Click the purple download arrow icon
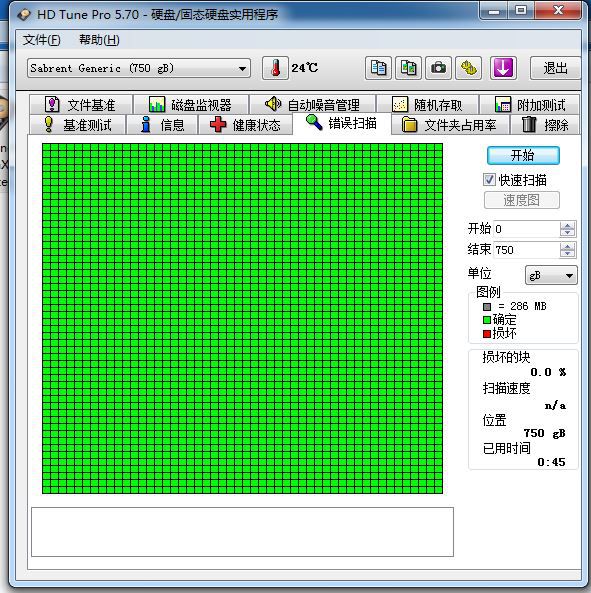Screen dimensions: 591x593 point(503,68)
